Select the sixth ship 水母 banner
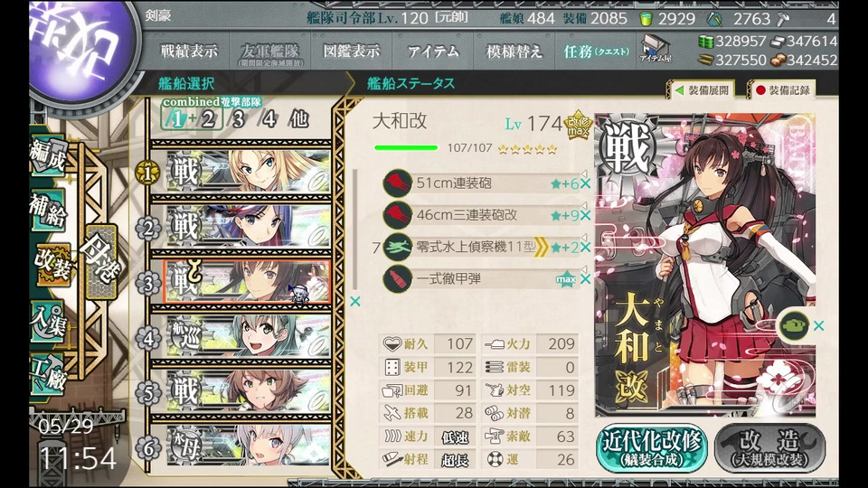The image size is (868, 488). [x=248, y=446]
